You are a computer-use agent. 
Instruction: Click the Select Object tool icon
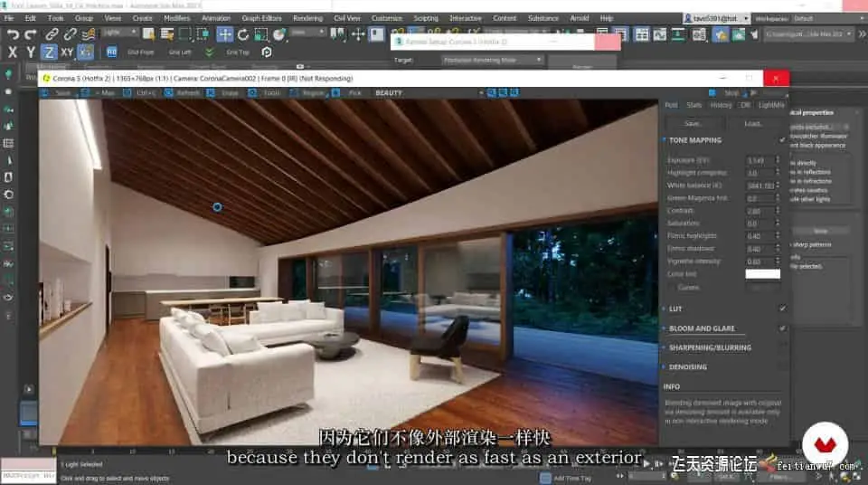tap(148, 34)
